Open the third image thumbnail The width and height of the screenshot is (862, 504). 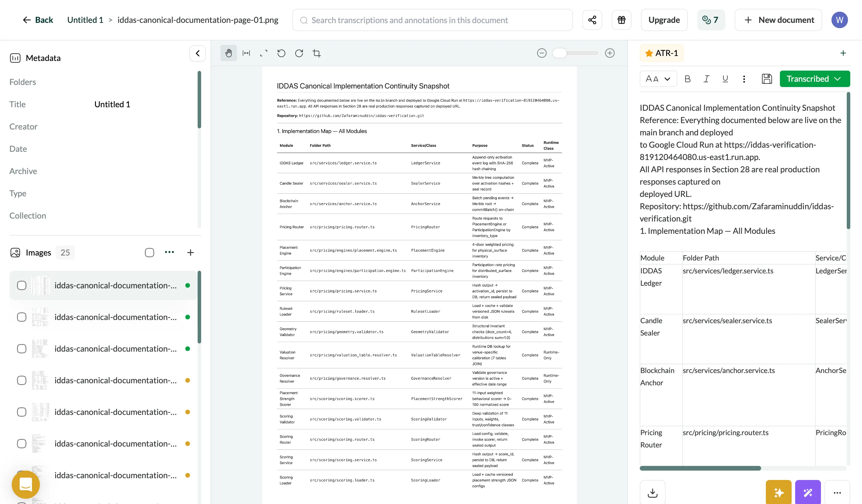pos(40,349)
